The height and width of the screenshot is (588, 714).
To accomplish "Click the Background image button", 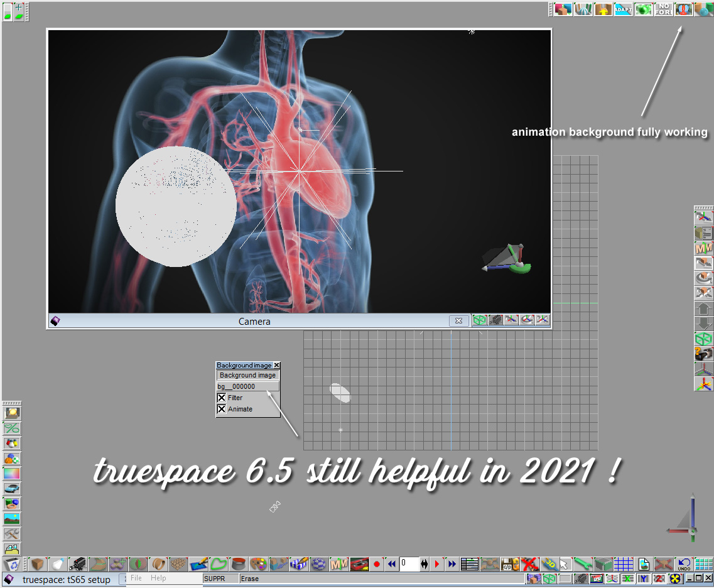I will coord(247,375).
